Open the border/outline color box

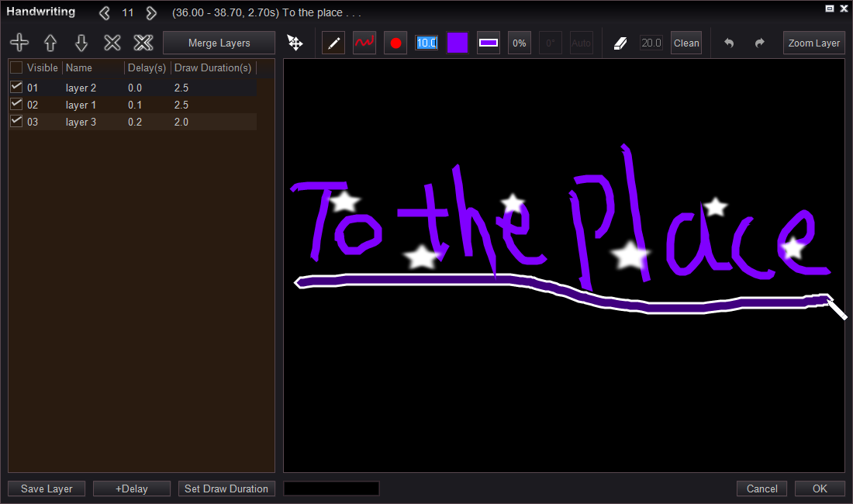(489, 43)
